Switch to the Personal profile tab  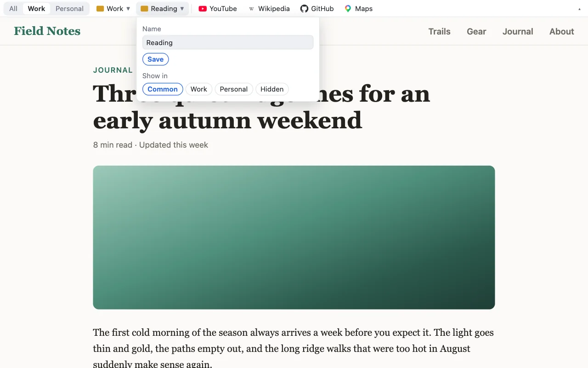pyautogui.click(x=69, y=9)
